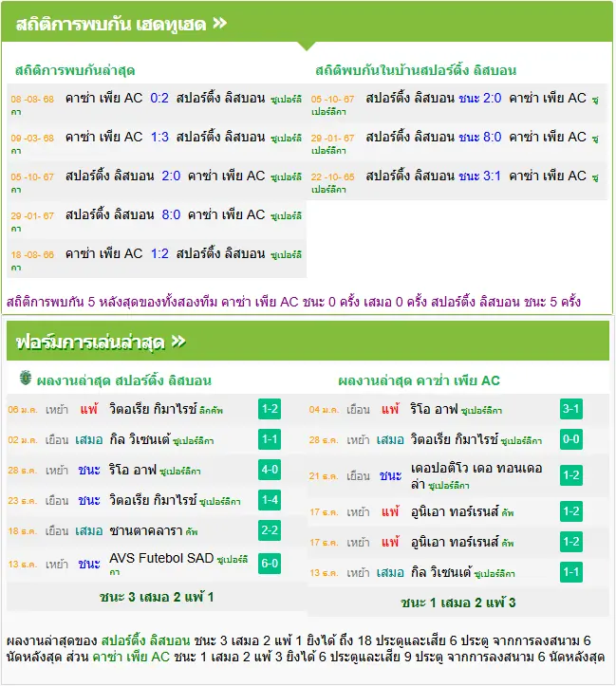Image resolution: width=616 pixels, height=686 pixels.
Task: Click the ผลงานล่าสุด สปอร์ติ้ง ลิสบอน heading
Action: pyautogui.click(x=123, y=380)
